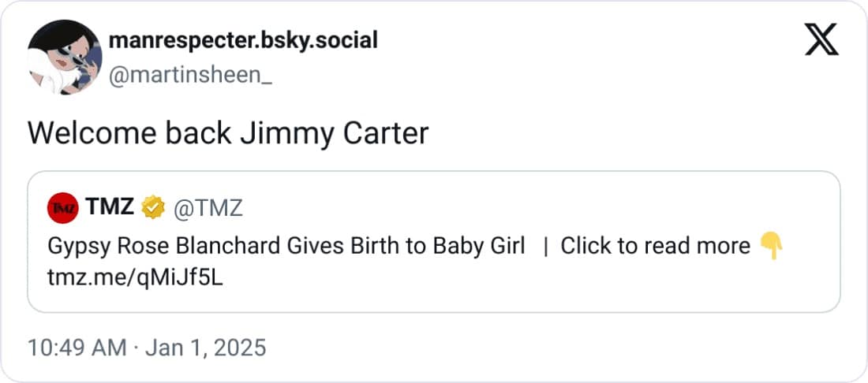Click the "Gypsy Rose Blanchard" name
Image resolution: width=868 pixels, height=383 pixels.
[165, 246]
